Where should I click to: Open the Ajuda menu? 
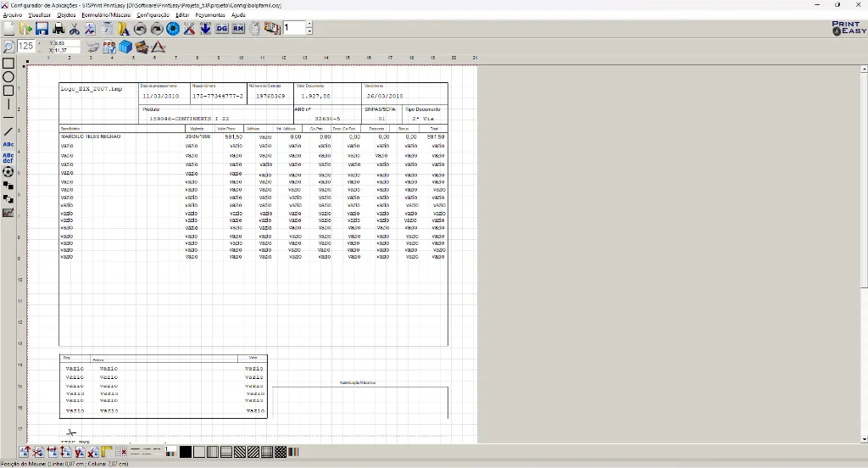point(238,15)
